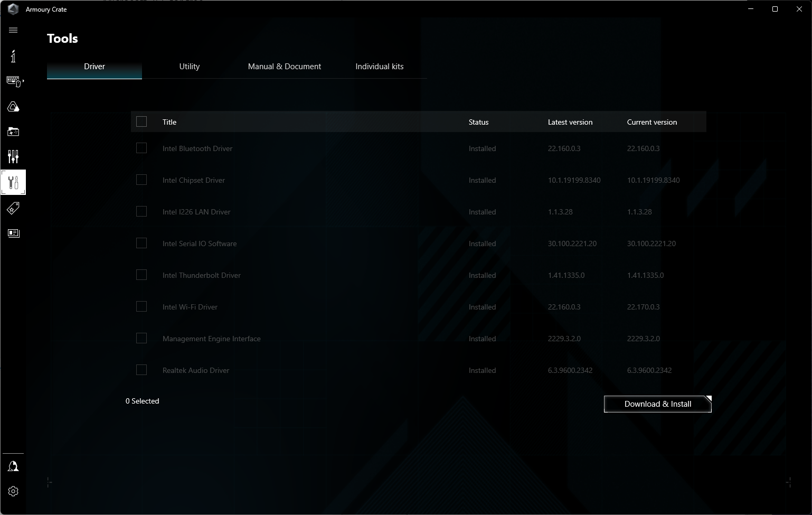The width and height of the screenshot is (812, 515).
Task: Click Thunderbolt Driver latest version 1.41.1335.0
Action: point(566,275)
